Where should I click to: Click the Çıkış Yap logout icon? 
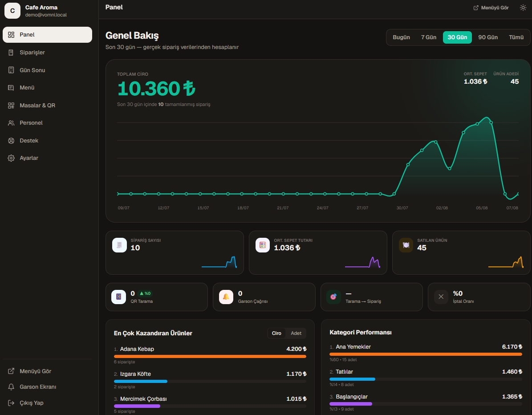11,403
